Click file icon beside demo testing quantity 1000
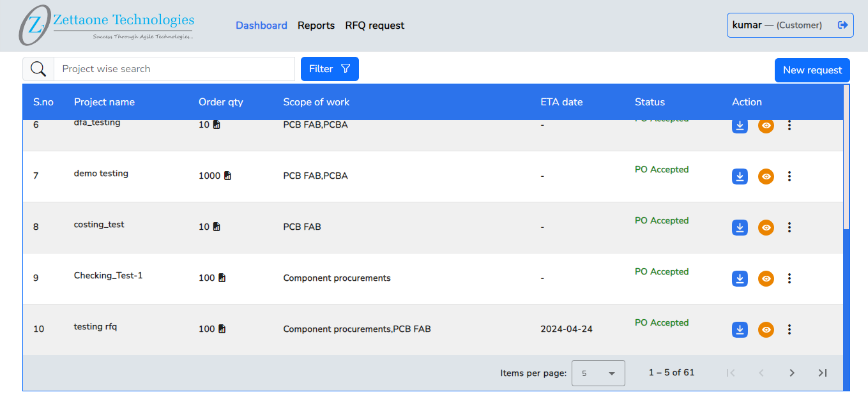Image resolution: width=868 pixels, height=399 pixels. (x=227, y=176)
